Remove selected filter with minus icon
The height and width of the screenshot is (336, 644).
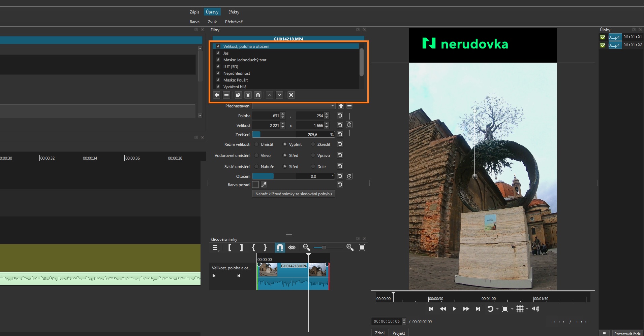pyautogui.click(x=226, y=95)
